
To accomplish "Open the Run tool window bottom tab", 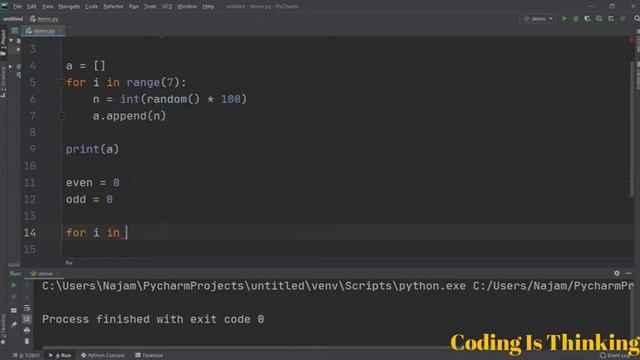I will click(x=60, y=356).
